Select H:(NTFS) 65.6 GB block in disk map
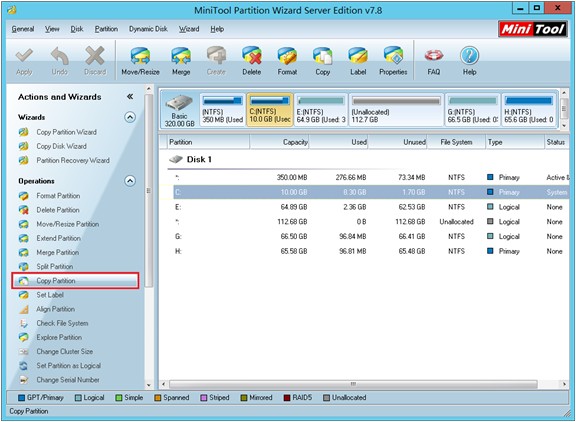 (529, 110)
